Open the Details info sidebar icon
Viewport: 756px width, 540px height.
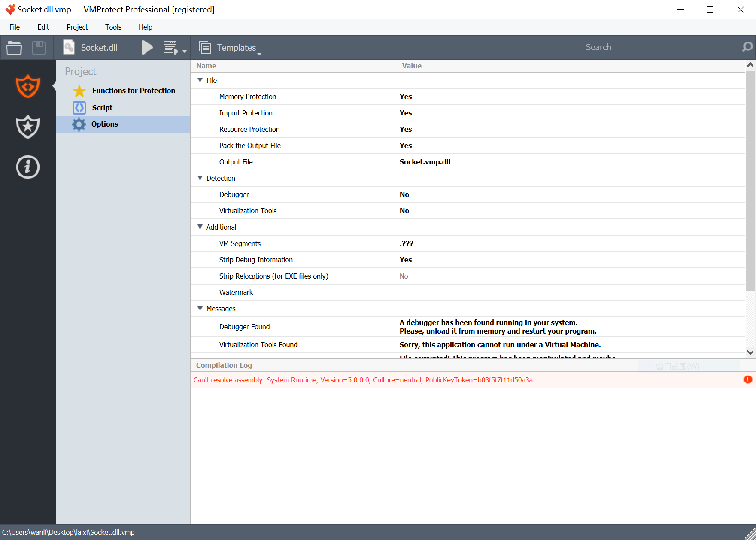click(x=28, y=167)
